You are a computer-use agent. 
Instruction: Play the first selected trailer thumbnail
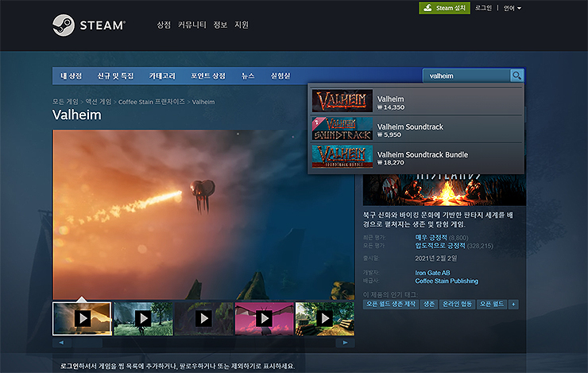[x=82, y=319]
